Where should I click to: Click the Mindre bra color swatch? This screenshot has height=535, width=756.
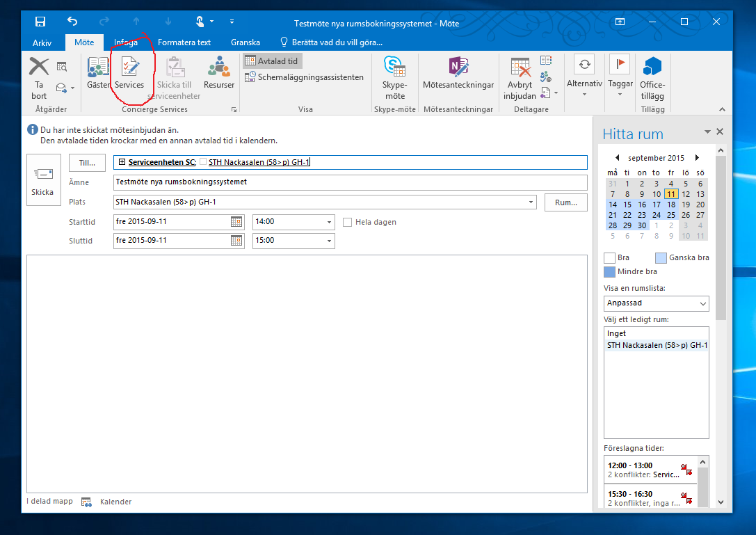(609, 271)
